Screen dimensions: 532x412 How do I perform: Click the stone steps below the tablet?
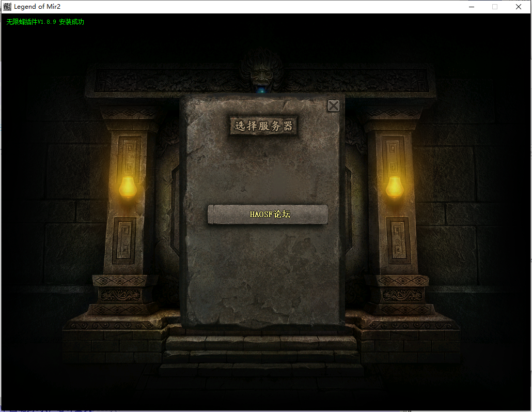261,352
